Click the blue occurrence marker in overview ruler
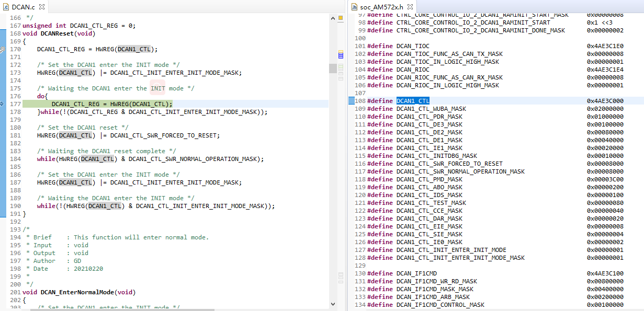This screenshot has height=311, width=644. 340,55
